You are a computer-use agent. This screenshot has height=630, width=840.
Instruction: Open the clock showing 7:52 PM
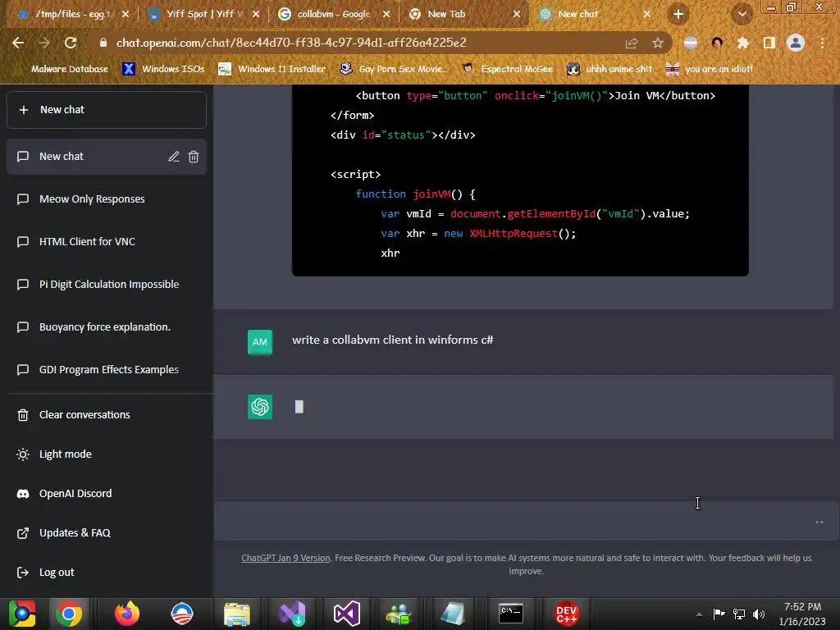[x=802, y=614]
